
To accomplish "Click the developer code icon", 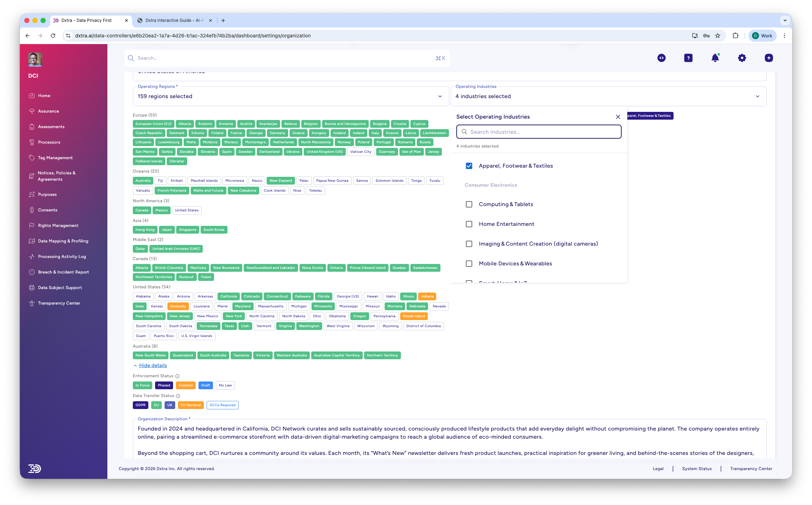I will 661,58.
